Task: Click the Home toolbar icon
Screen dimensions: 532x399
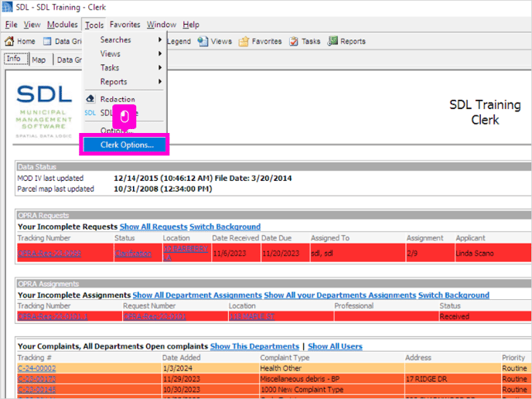Action: point(9,42)
